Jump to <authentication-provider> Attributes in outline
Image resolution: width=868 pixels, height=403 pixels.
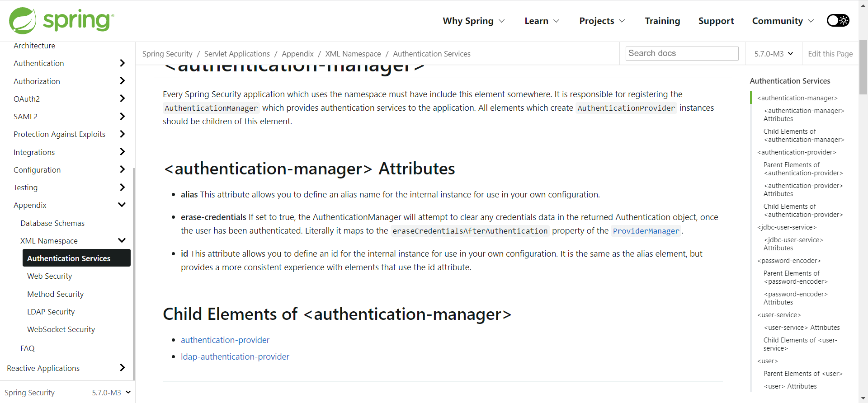[803, 190]
